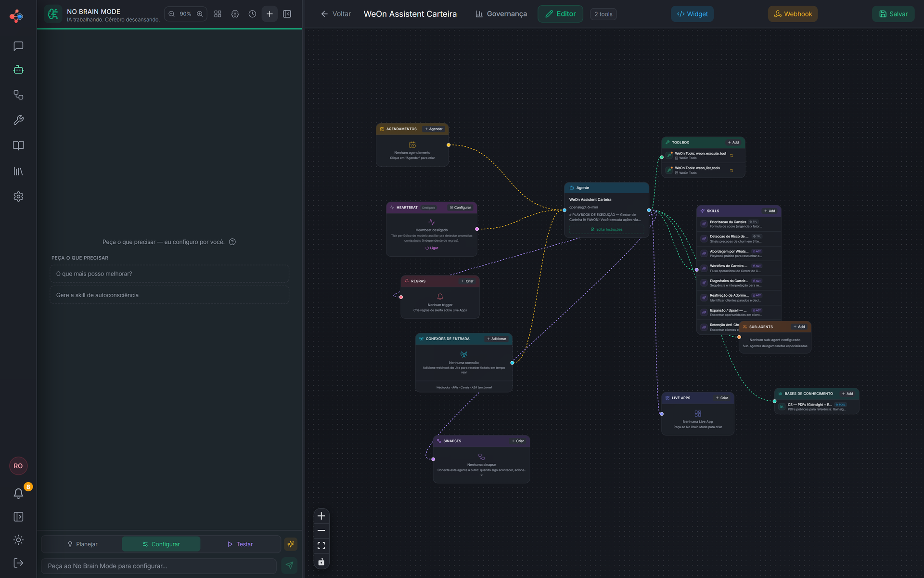924x578 pixels.
Task: Open the chat icon in left sidebar
Action: coord(18,46)
